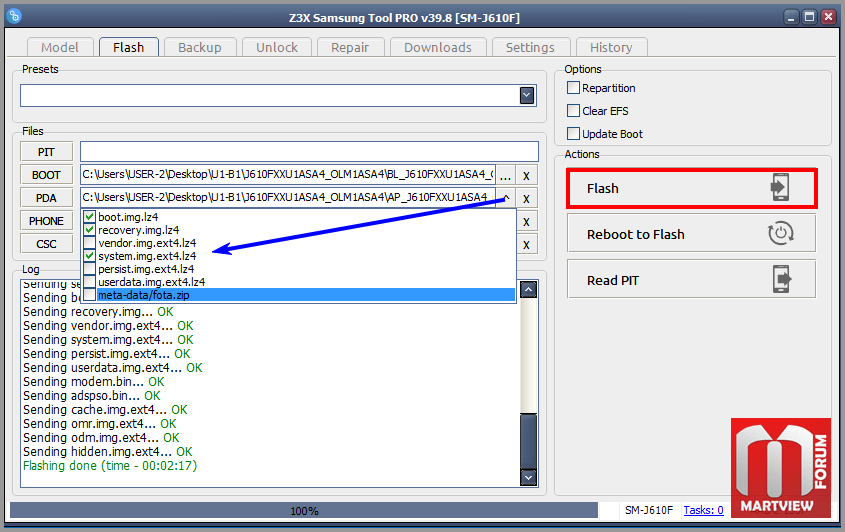Screen dimensions: 845x532
Task: Check persist.img.ext4.lz4 checkbox
Action: coord(89,268)
